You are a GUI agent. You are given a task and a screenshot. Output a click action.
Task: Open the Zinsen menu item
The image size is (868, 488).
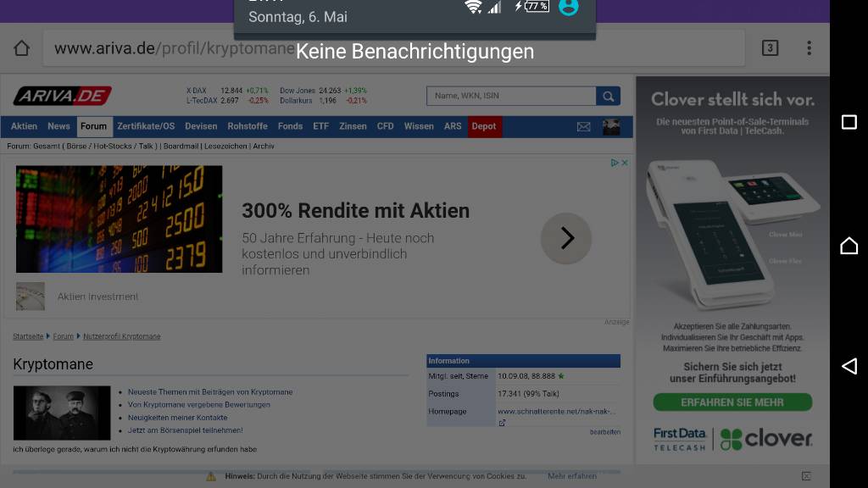click(353, 126)
